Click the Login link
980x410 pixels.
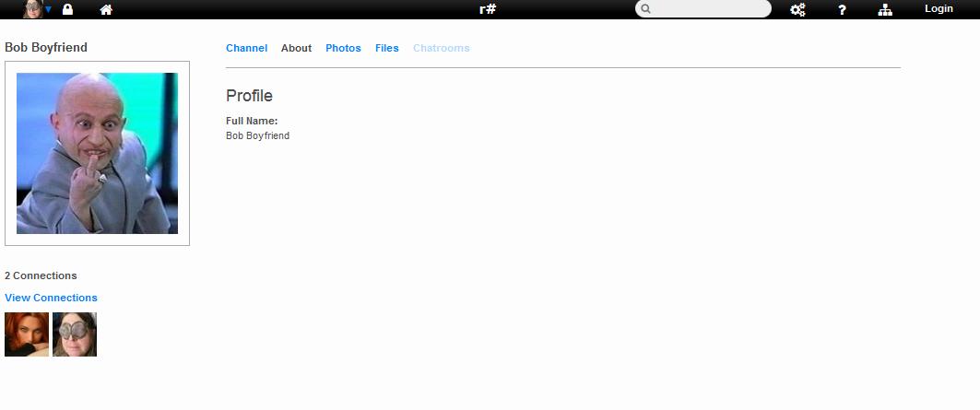(939, 8)
